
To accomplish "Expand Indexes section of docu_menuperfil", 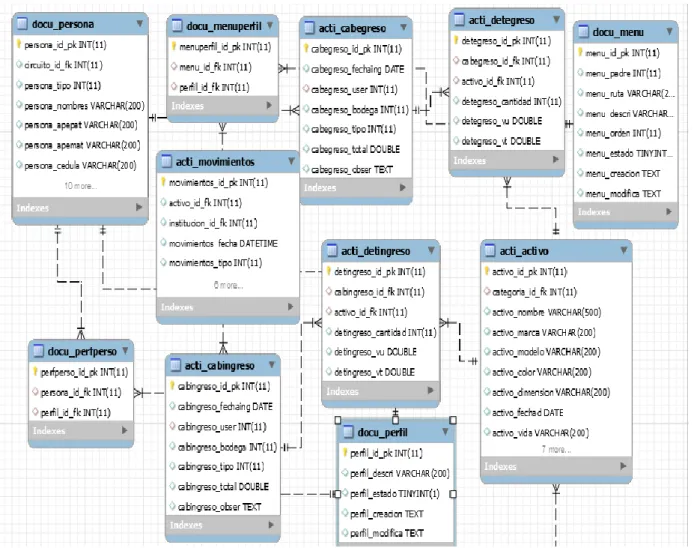I will [x=269, y=105].
